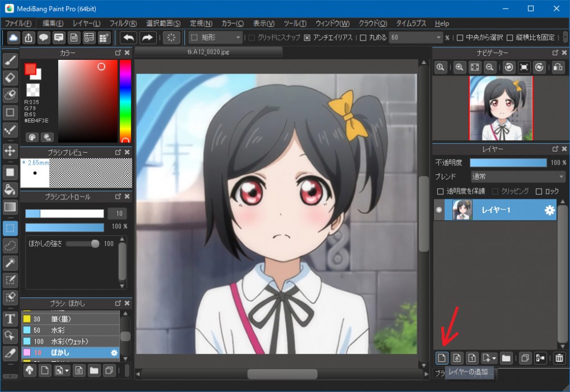
Task: Open the cloud icon in the top toolbar
Action: click(13, 38)
